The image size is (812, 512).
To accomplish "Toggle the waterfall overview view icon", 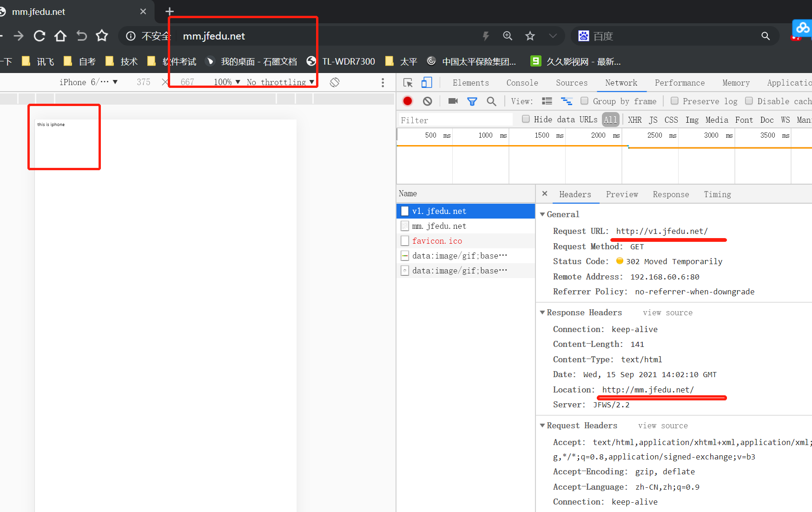I will coord(567,101).
